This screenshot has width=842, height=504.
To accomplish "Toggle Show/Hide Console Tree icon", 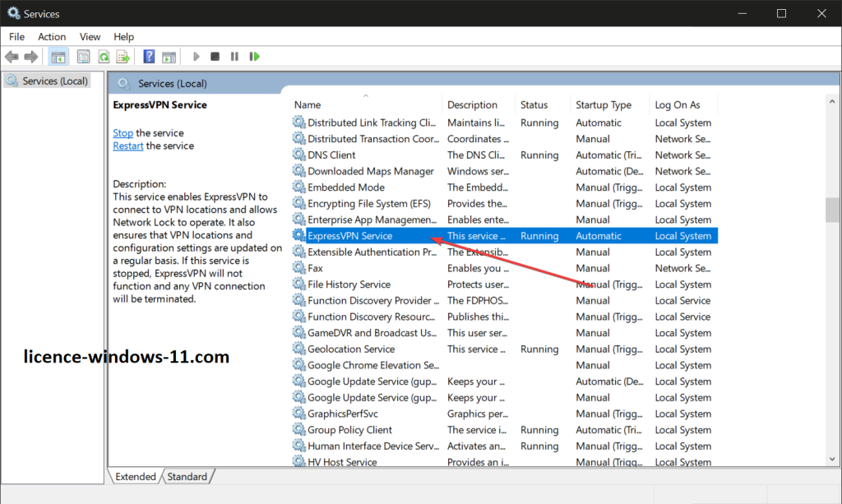I will tap(58, 57).
